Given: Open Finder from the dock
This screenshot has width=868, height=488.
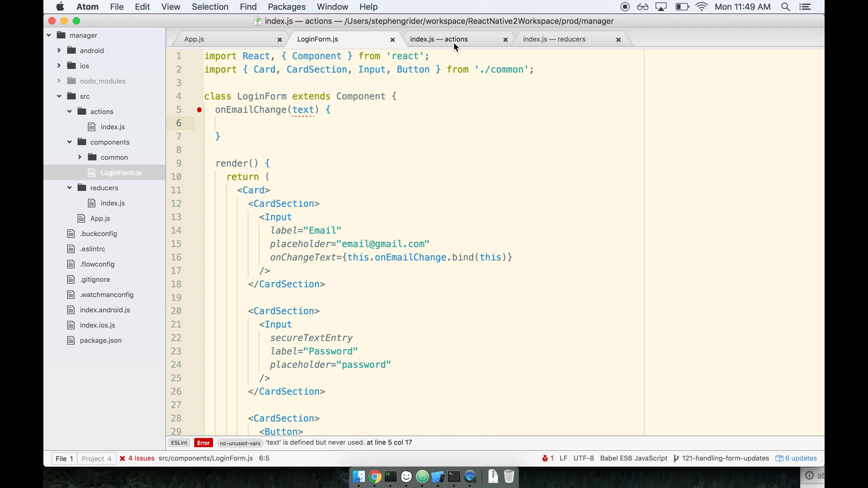Looking at the screenshot, I should tap(359, 476).
